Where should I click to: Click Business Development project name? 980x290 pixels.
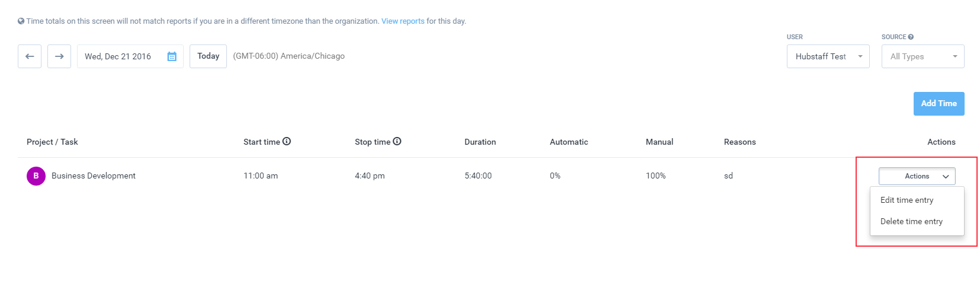click(x=94, y=176)
